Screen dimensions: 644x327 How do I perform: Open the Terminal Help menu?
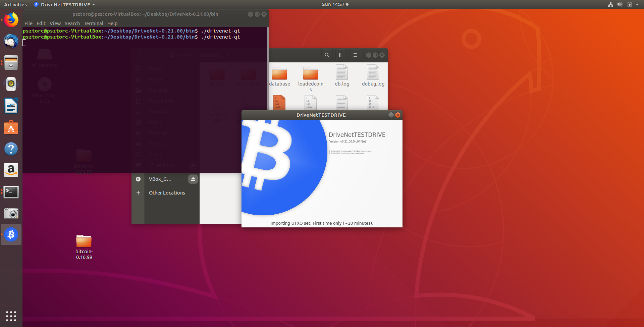(x=112, y=23)
